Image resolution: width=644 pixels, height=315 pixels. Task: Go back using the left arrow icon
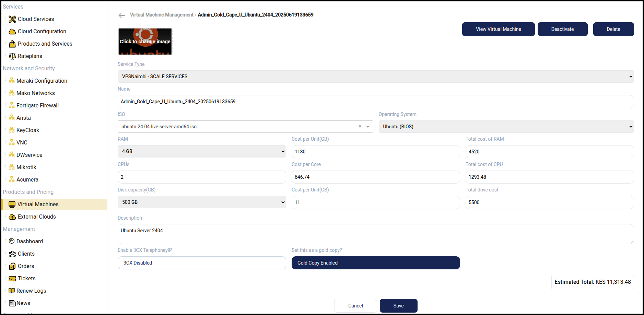point(121,15)
